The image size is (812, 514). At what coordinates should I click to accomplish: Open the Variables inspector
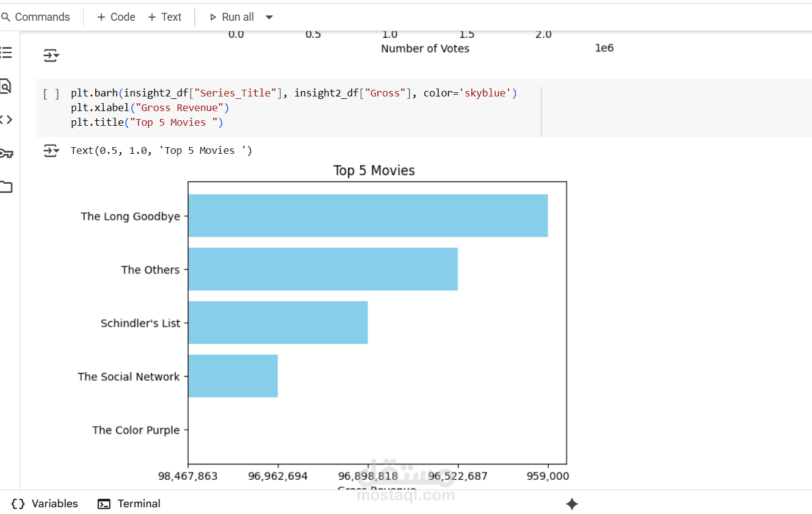[45, 504]
